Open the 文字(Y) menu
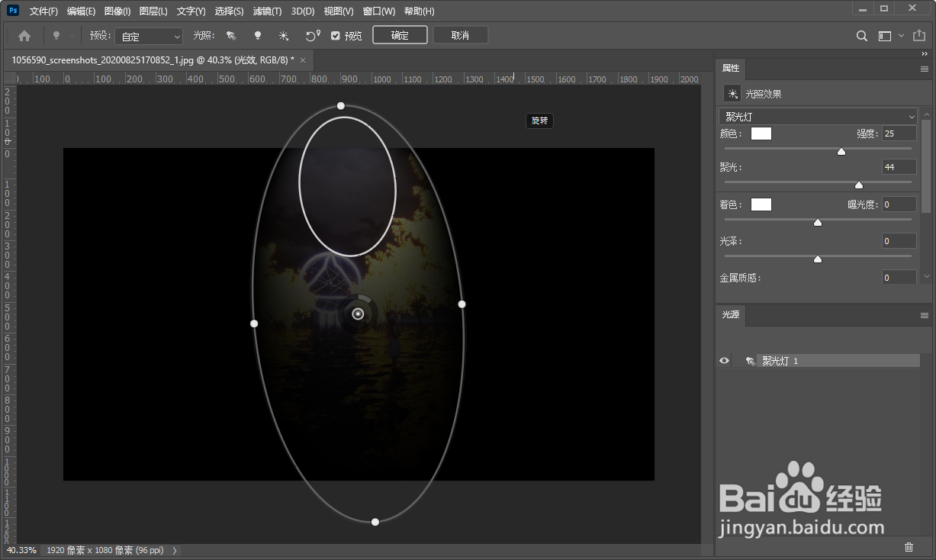 coord(191,11)
